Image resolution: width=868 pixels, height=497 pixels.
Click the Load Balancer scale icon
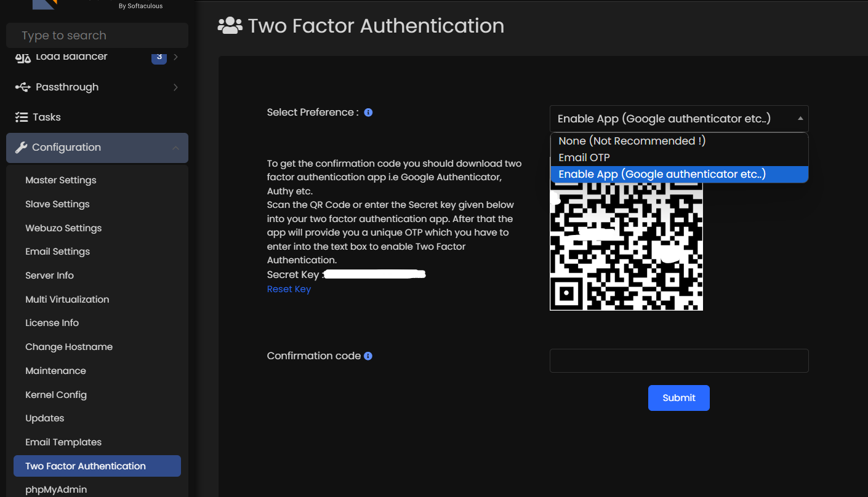tap(23, 57)
